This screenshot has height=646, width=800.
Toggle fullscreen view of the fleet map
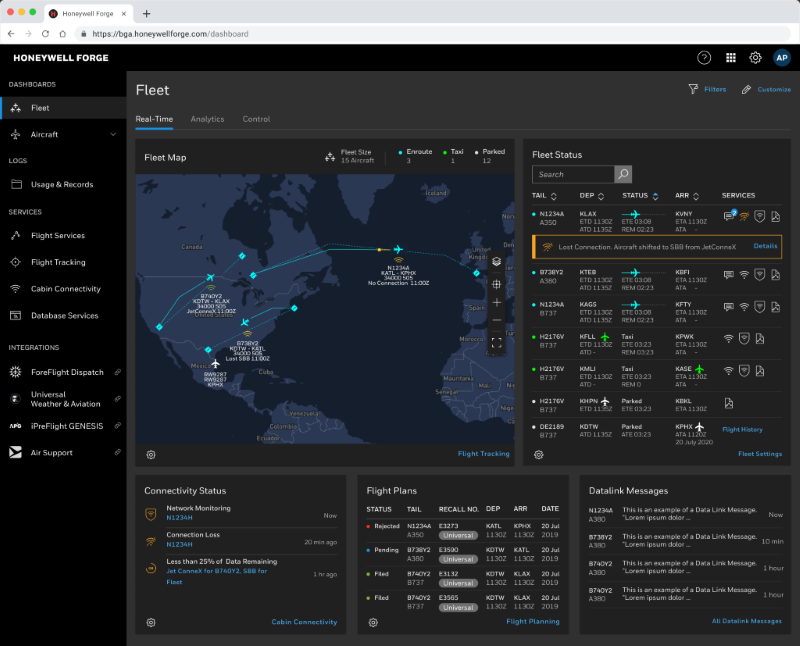[x=496, y=341]
